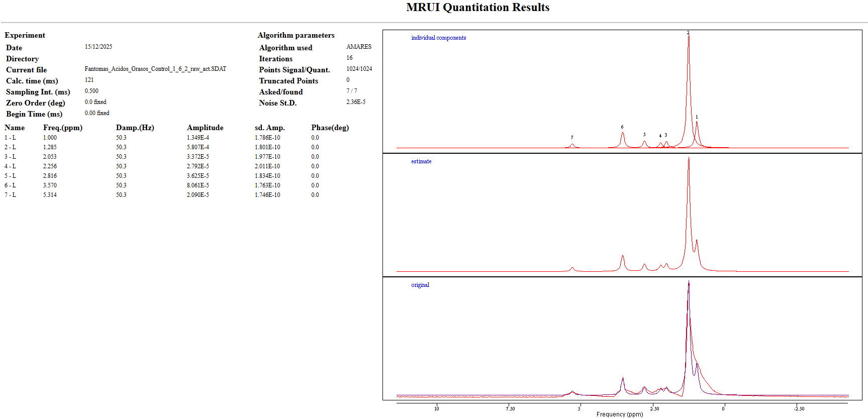The width and height of the screenshot is (868, 419).
Task: Click the Frequency (ppm) axis label
Action: point(619,414)
